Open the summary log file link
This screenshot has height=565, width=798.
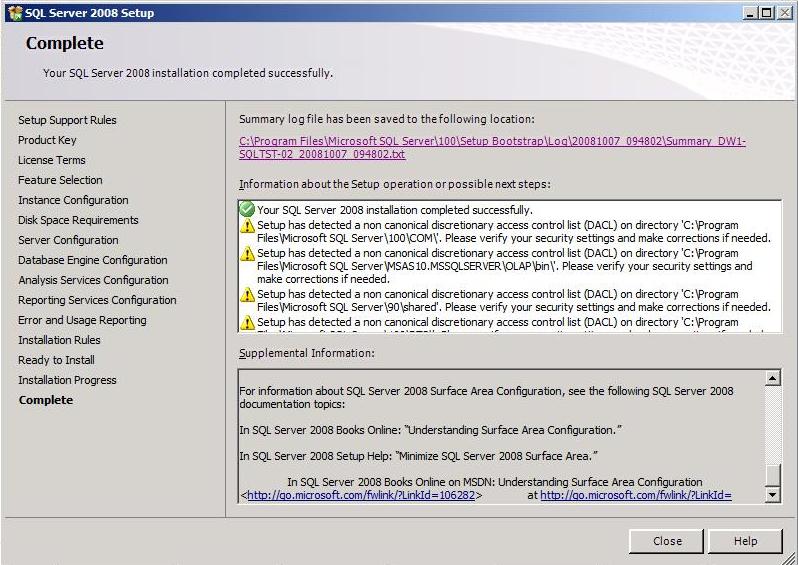[492, 148]
